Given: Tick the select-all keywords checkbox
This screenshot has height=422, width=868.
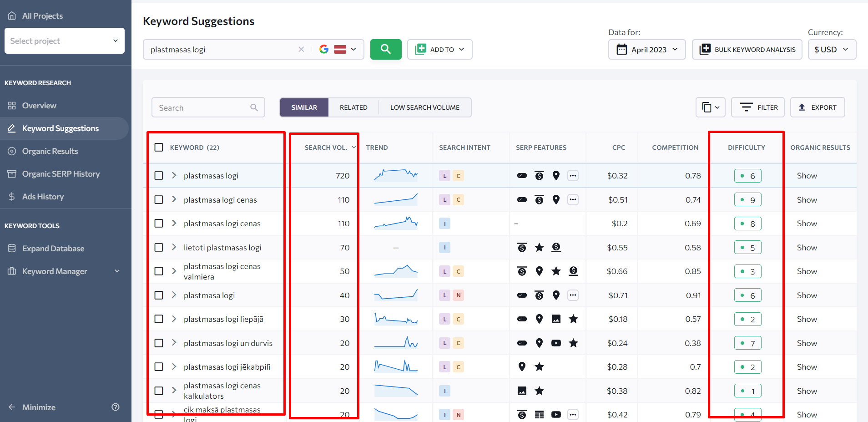Looking at the screenshot, I should click(x=159, y=147).
